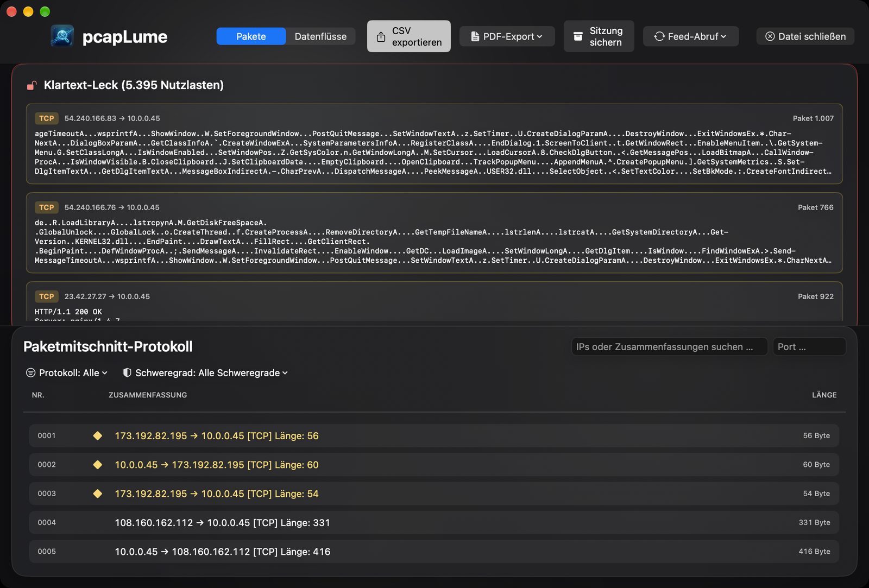Click the share icon on CSV exportieren

click(381, 36)
